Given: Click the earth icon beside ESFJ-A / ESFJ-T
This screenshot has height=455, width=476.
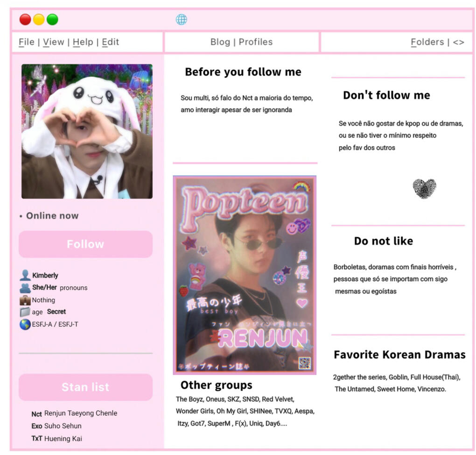Looking at the screenshot, I should 25,324.
